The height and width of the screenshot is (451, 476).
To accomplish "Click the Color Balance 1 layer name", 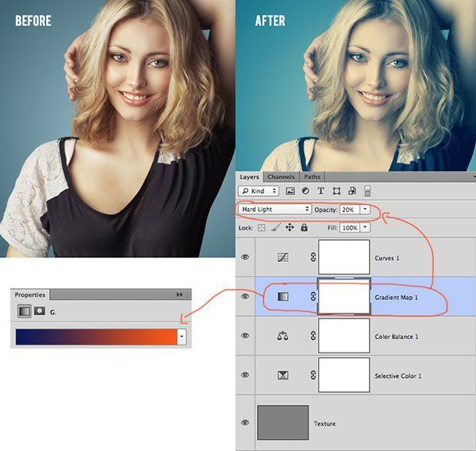I will pos(397,337).
